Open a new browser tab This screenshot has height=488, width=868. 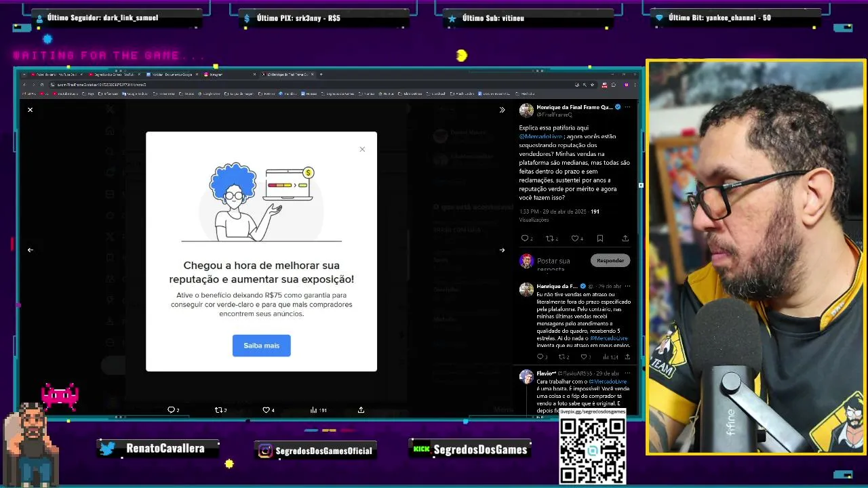(x=321, y=75)
